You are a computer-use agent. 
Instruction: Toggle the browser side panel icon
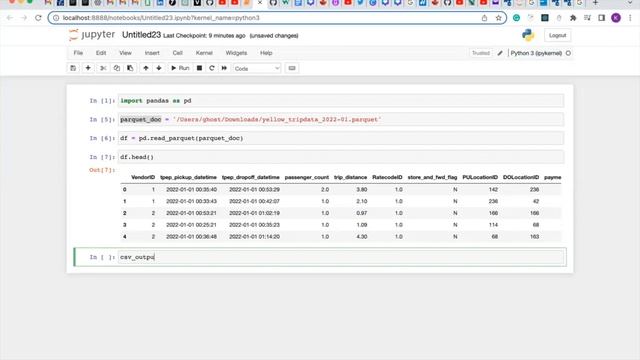[602, 18]
